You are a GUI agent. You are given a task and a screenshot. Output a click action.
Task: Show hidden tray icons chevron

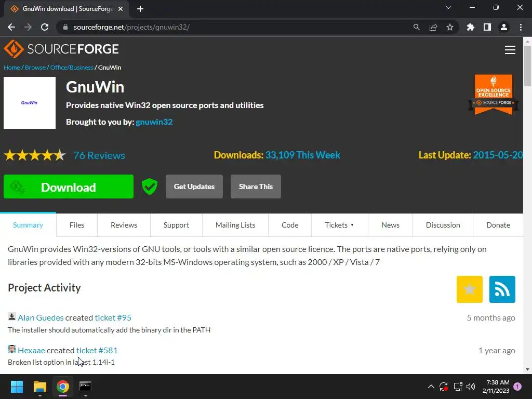[431, 387]
